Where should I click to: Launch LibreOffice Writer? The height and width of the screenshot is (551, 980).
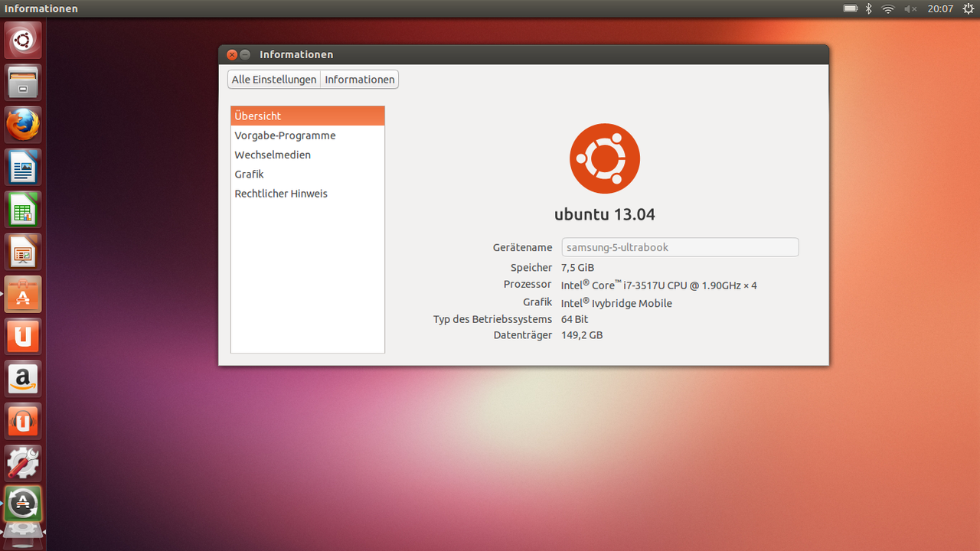click(x=23, y=167)
